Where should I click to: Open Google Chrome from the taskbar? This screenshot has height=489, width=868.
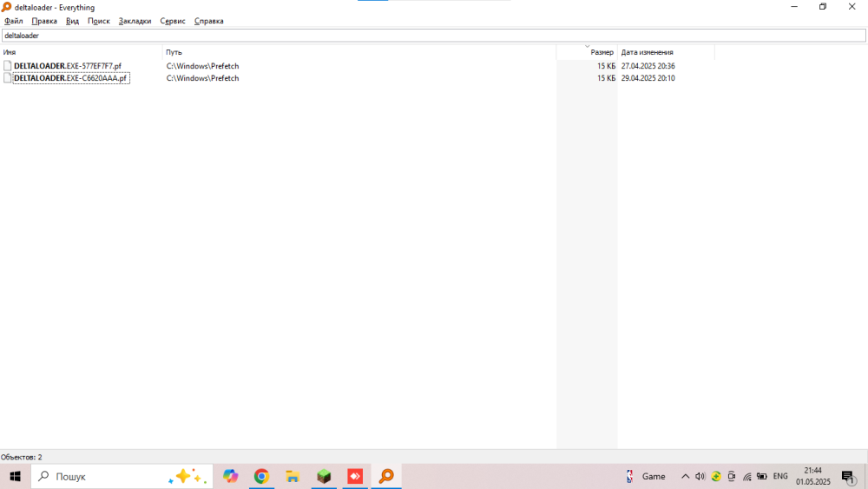(261, 476)
